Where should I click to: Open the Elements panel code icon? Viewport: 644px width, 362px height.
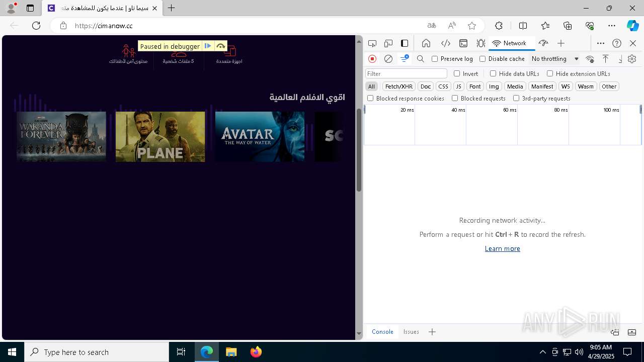445,43
